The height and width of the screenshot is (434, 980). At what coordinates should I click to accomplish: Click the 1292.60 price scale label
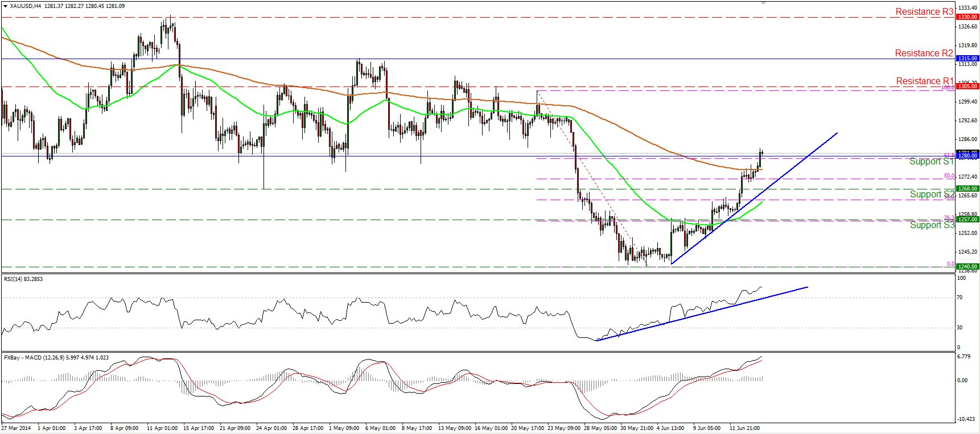[968, 121]
